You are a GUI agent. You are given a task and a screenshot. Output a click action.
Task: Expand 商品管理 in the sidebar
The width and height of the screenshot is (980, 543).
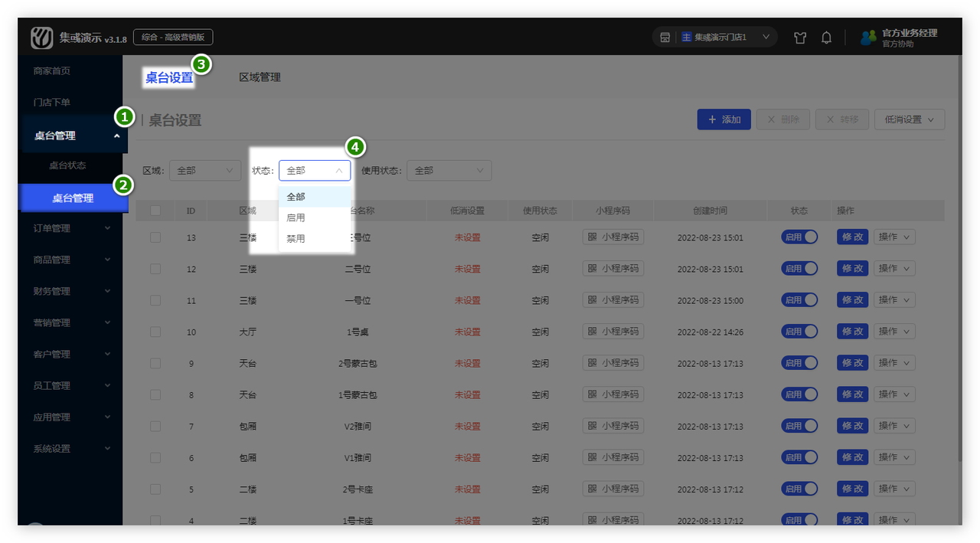tap(71, 260)
